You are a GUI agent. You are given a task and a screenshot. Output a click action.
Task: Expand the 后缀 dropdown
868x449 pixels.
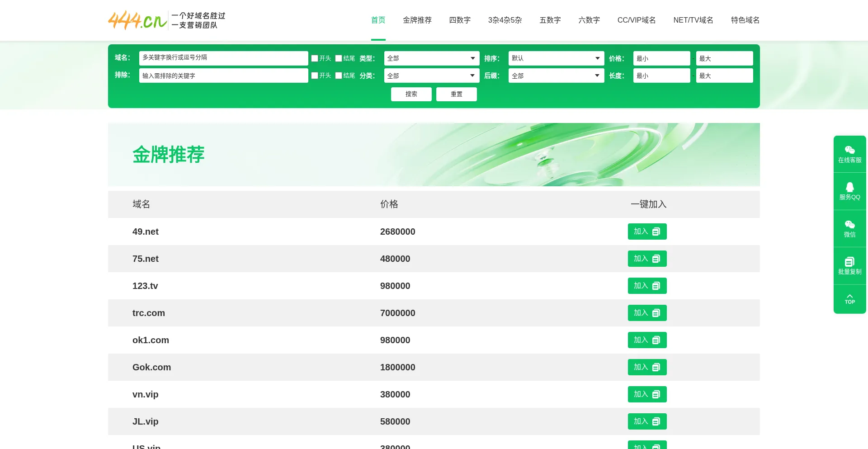(x=556, y=76)
